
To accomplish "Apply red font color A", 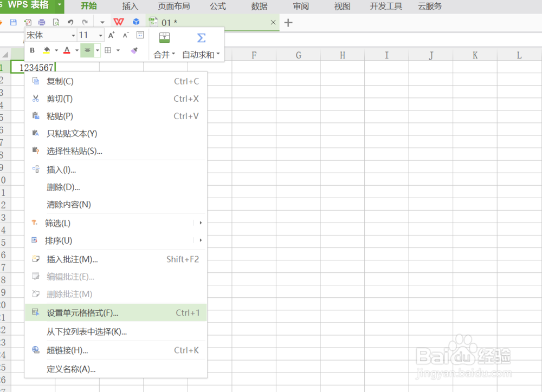I will tap(67, 50).
